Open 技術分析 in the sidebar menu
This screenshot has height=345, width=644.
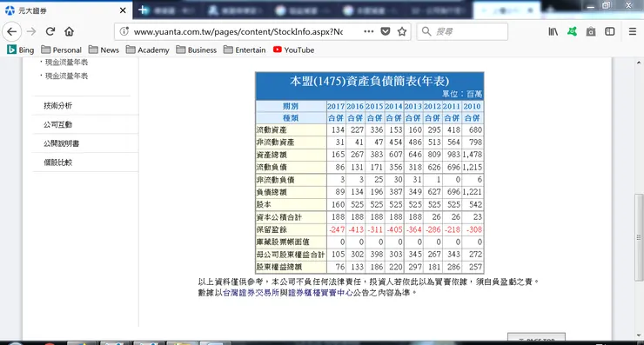(58, 106)
